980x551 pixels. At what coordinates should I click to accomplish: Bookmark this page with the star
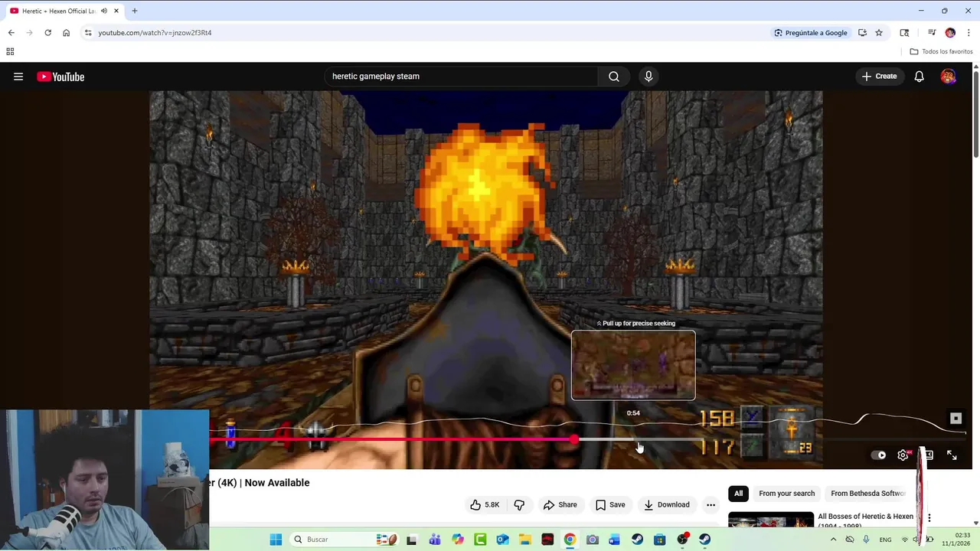(x=879, y=33)
